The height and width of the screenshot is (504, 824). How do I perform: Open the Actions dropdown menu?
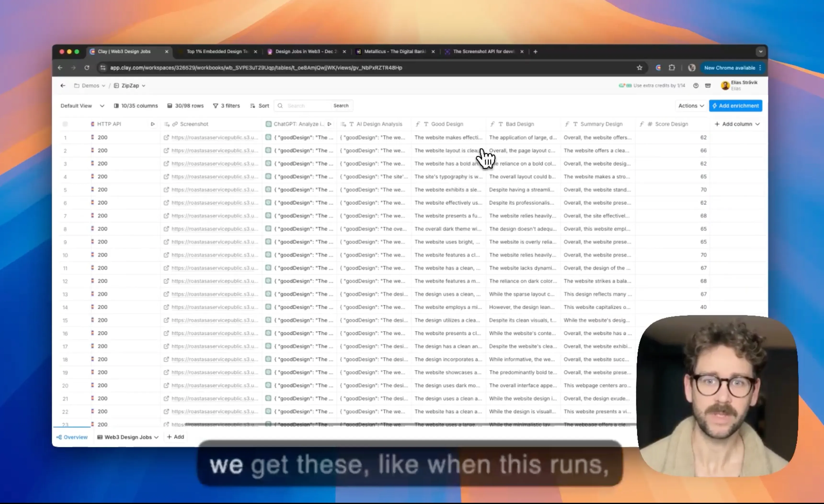691,106
